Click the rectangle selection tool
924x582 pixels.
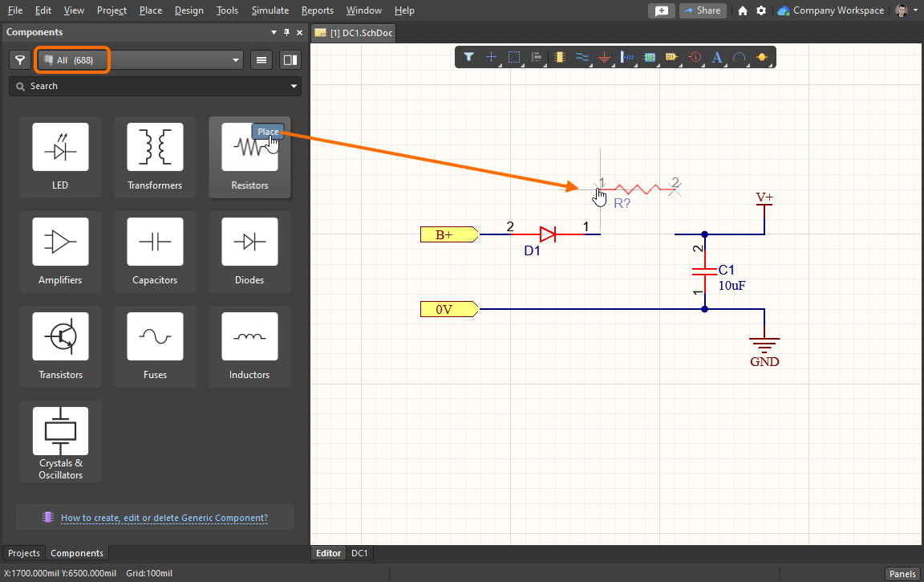pos(514,57)
